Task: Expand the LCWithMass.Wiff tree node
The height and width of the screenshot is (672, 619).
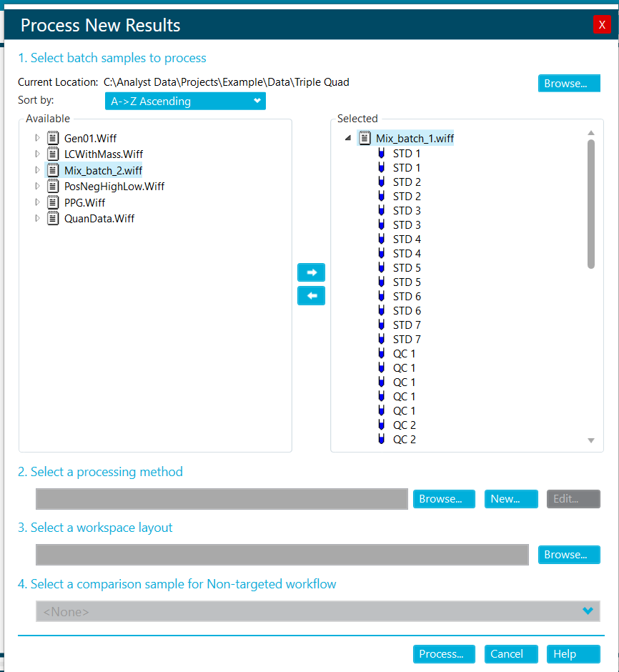Action: [37, 154]
